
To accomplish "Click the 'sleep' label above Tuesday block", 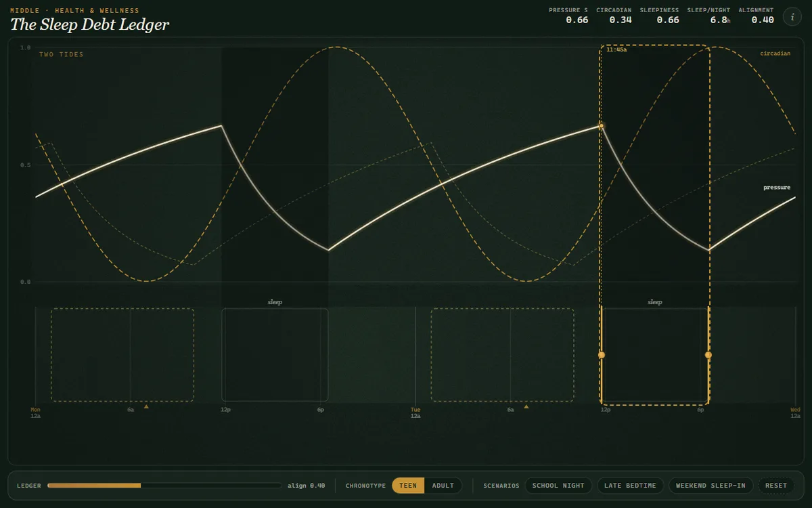I will click(654, 302).
